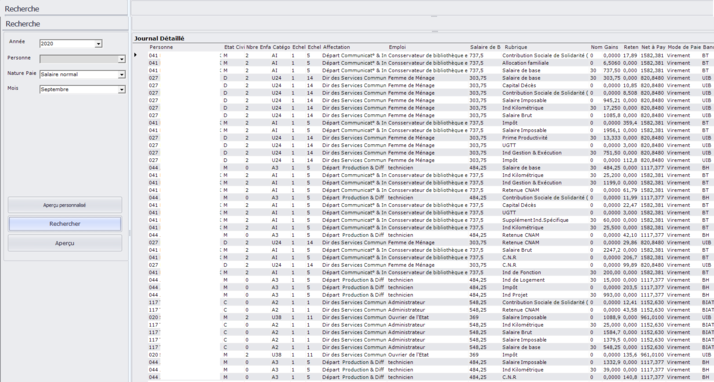Viewport: 714px width, 382px height.
Task: Select the Capital Décès row with retenue 10,85
Action: pyautogui.click(x=423, y=85)
